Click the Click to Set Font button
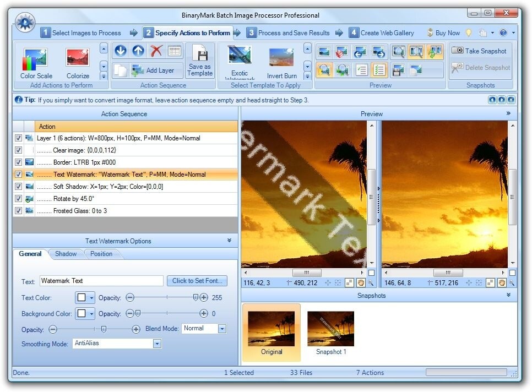 197,281
